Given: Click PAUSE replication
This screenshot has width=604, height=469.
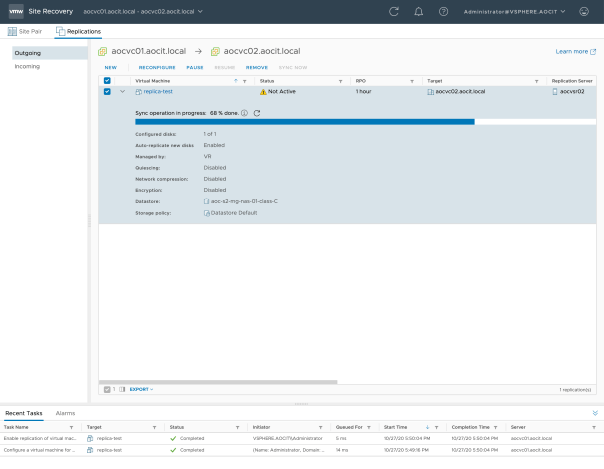Looking at the screenshot, I should tap(195, 67).
